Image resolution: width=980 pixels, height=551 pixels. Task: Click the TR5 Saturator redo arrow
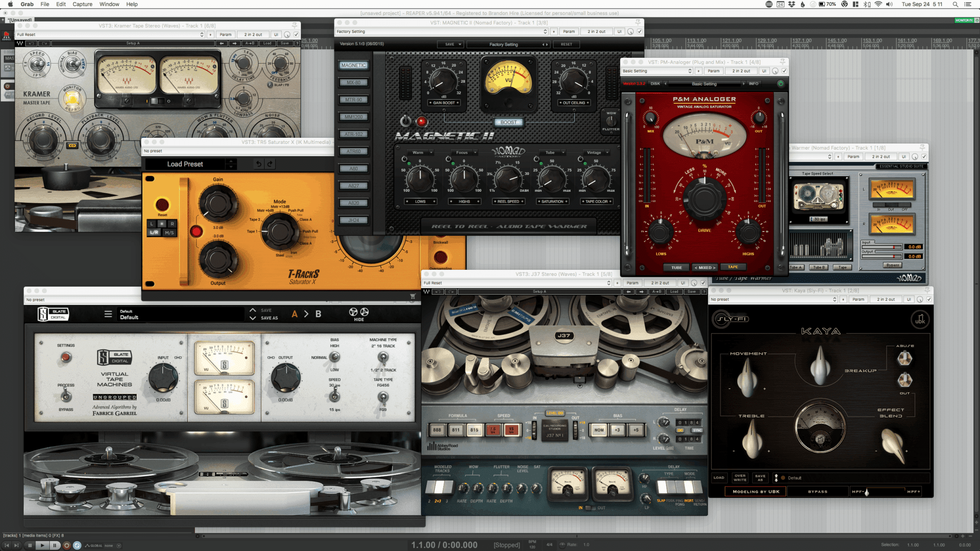(270, 164)
